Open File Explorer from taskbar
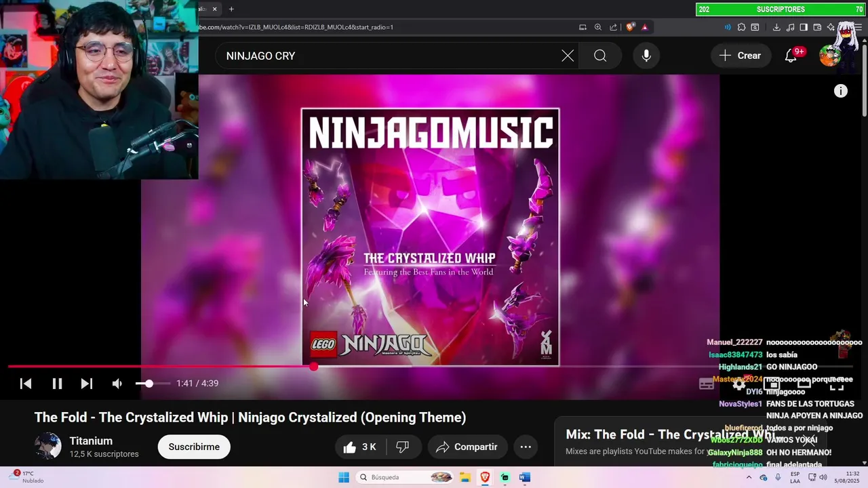Screen dimensions: 868x488 pyautogui.click(x=465, y=477)
